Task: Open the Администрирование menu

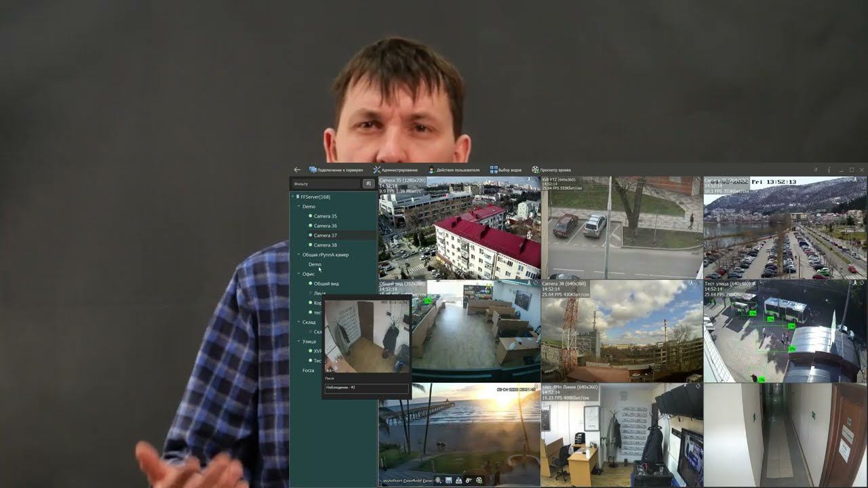Action: pos(395,170)
